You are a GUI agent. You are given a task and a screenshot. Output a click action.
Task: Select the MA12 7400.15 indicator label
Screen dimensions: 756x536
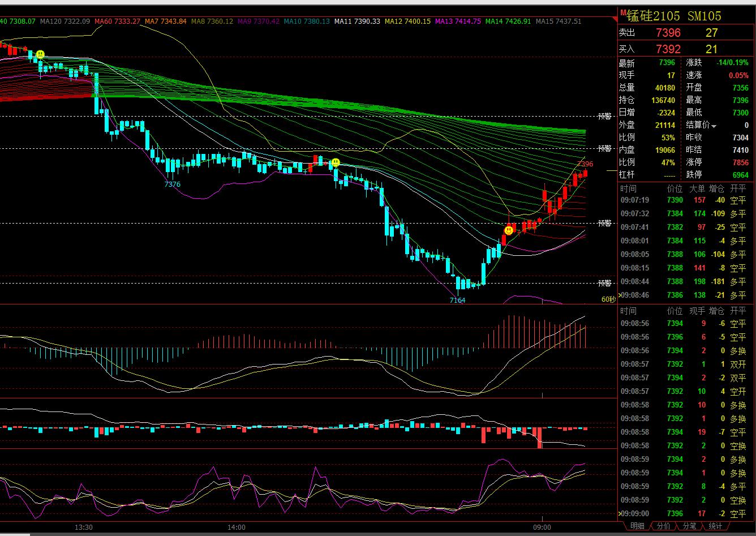tap(407, 22)
